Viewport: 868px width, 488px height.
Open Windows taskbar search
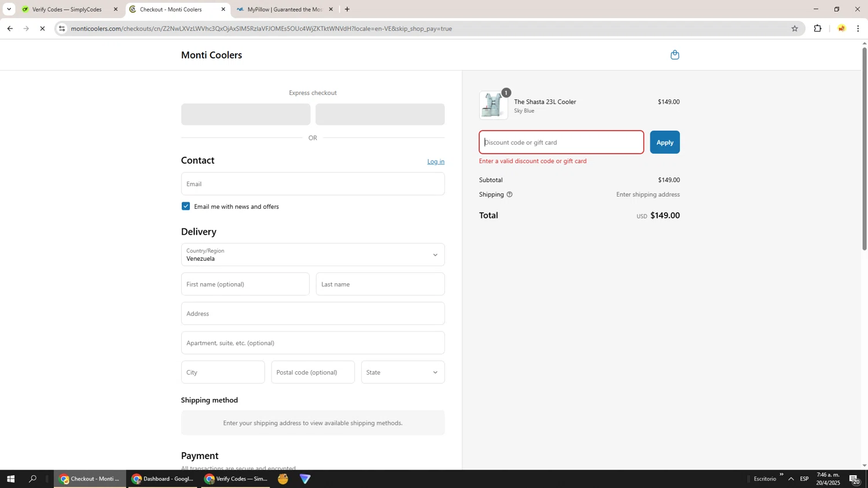[33, 479]
